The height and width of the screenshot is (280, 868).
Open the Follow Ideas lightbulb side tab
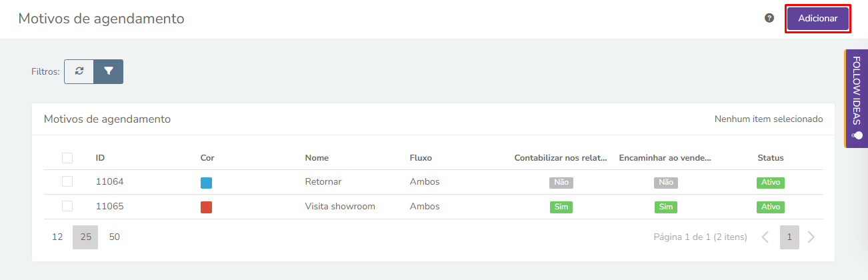[856, 98]
